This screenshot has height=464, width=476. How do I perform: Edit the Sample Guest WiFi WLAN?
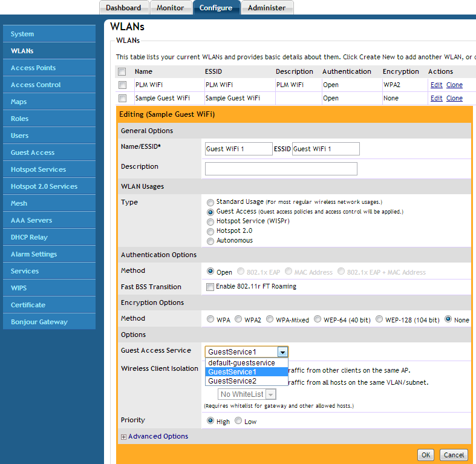click(437, 99)
